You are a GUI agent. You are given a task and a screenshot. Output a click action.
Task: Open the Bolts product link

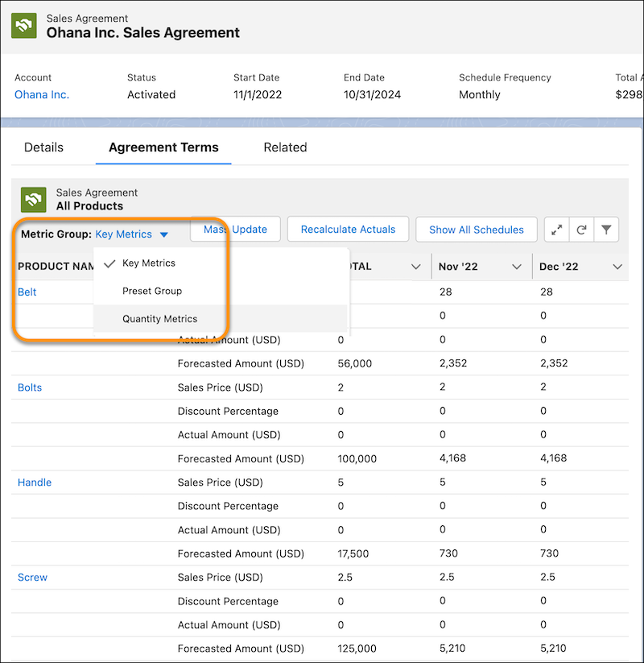[30, 387]
